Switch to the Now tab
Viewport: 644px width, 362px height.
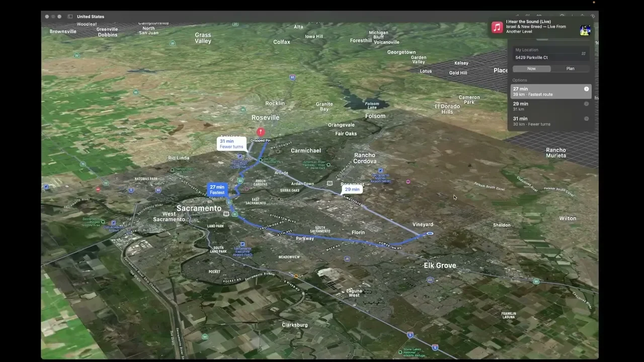tap(531, 68)
